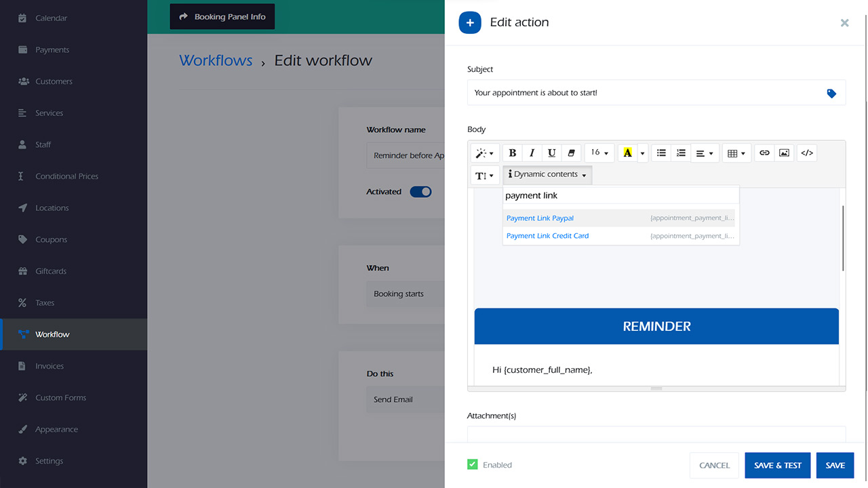868x488 pixels.
Task: Go to Payments in the sidebar
Action: [x=73, y=49]
